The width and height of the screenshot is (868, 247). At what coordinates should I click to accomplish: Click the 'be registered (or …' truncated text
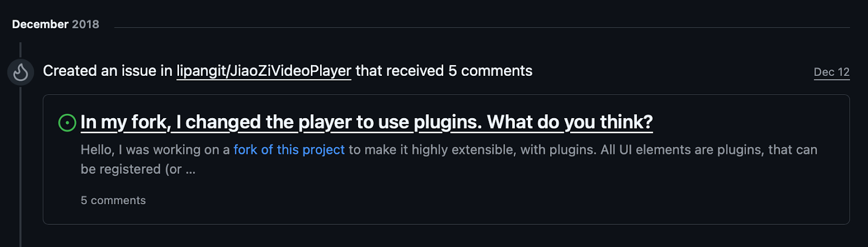click(x=138, y=170)
